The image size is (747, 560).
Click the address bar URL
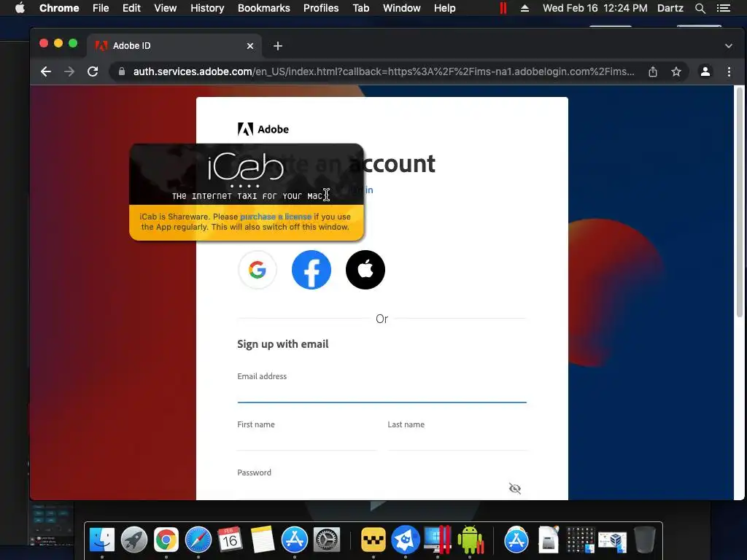384,71
